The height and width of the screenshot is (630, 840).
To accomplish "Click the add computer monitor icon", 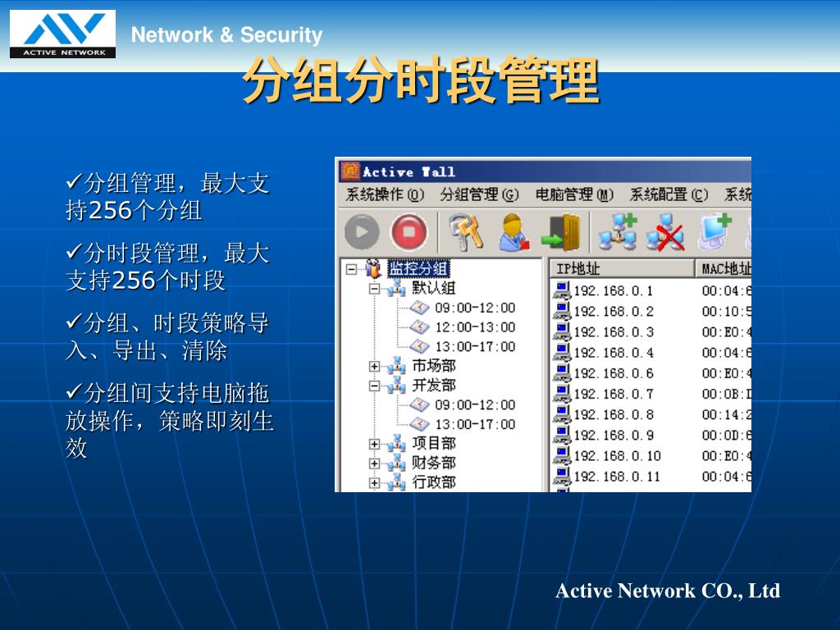I will (714, 232).
